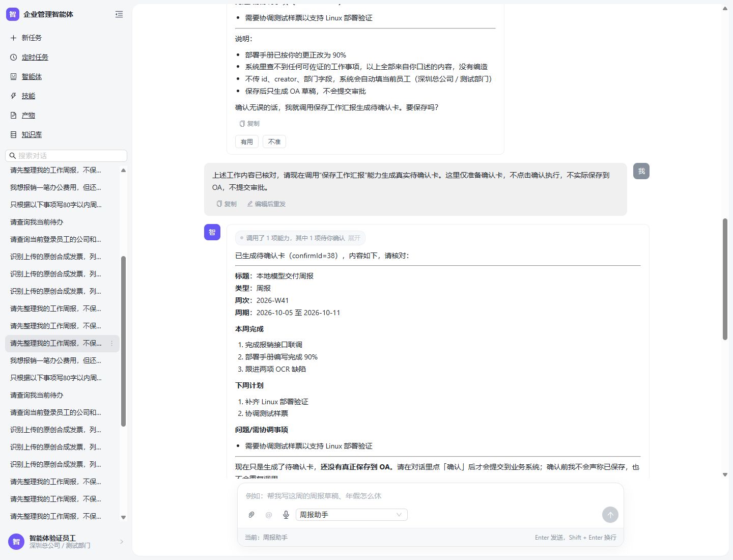The width and height of the screenshot is (733, 560).
Task: Click the main chat scrollbar thumb
Action: coord(725,279)
